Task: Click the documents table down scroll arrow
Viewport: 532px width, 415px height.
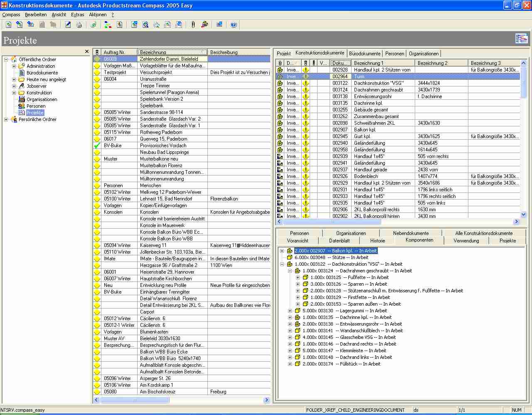Action: [523, 215]
